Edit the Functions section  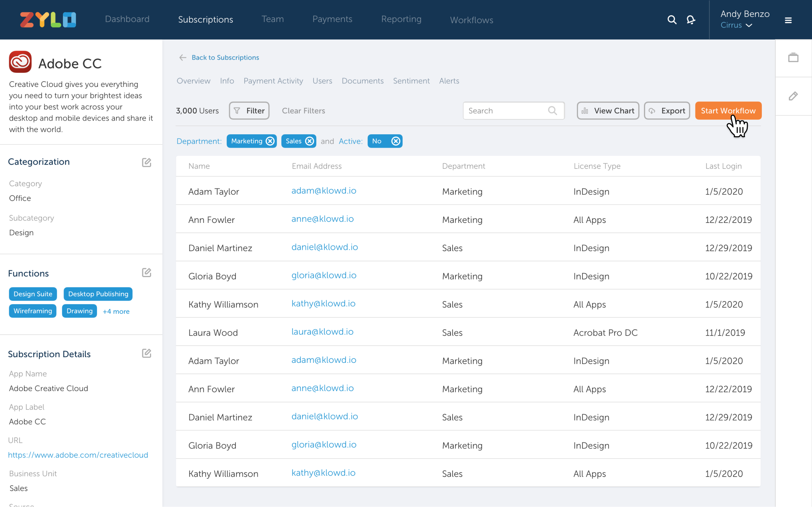[x=147, y=272]
